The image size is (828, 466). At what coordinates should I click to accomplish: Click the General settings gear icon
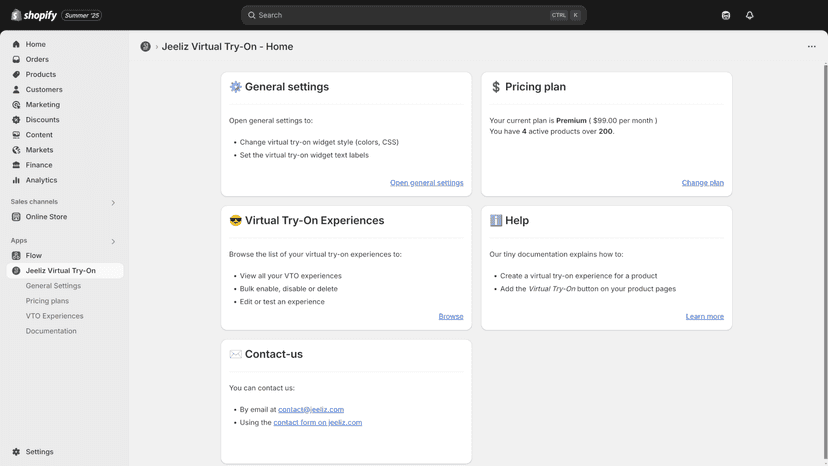point(236,87)
